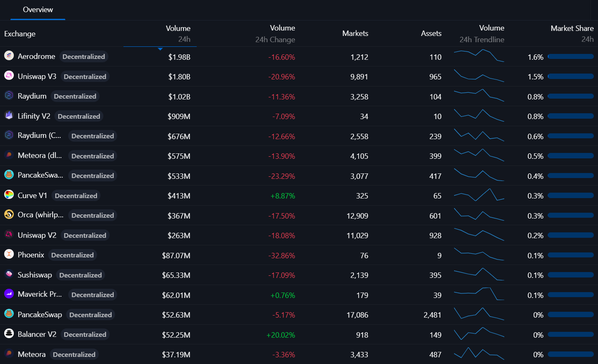Sort by the Assets column header
The width and height of the screenshot is (598, 364).
[431, 33]
